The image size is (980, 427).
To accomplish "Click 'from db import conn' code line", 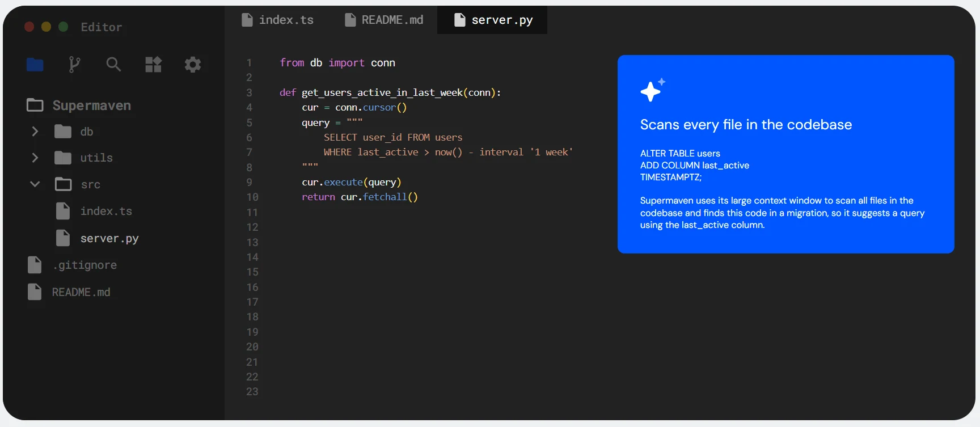I will [x=337, y=63].
